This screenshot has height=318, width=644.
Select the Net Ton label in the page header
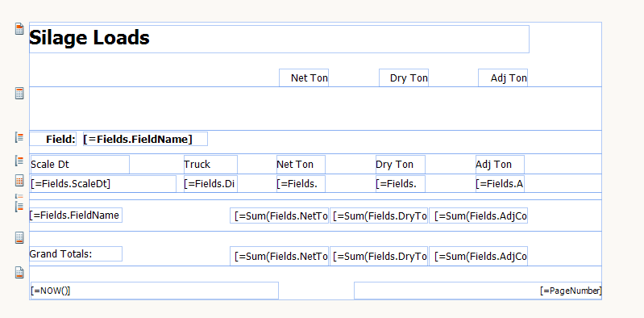(304, 77)
